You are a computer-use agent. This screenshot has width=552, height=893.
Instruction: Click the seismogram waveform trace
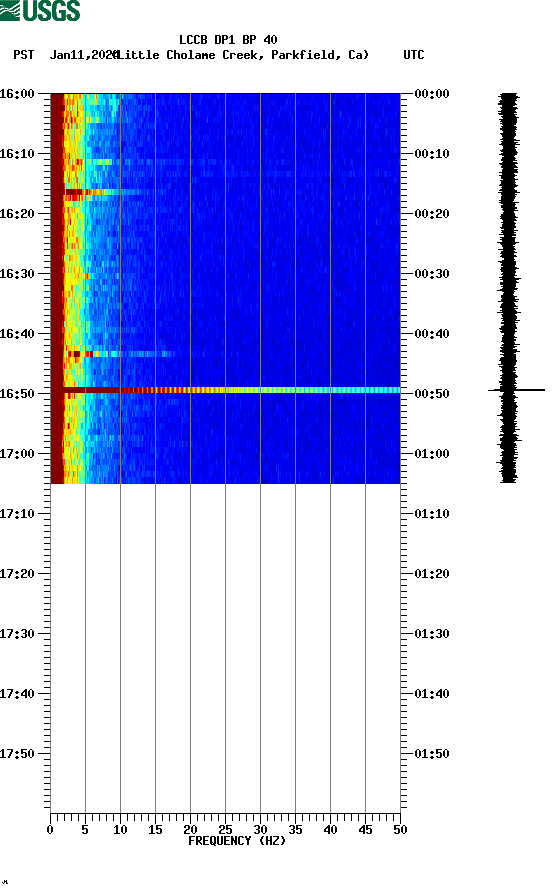coord(509,288)
